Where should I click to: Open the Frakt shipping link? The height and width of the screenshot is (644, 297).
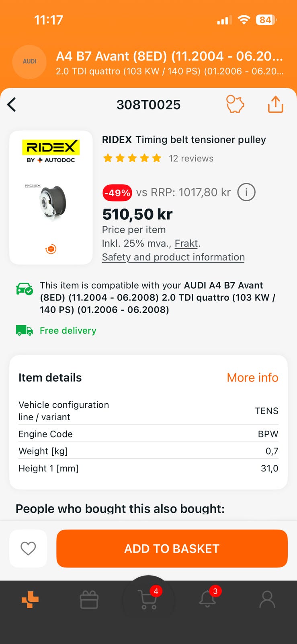186,244
